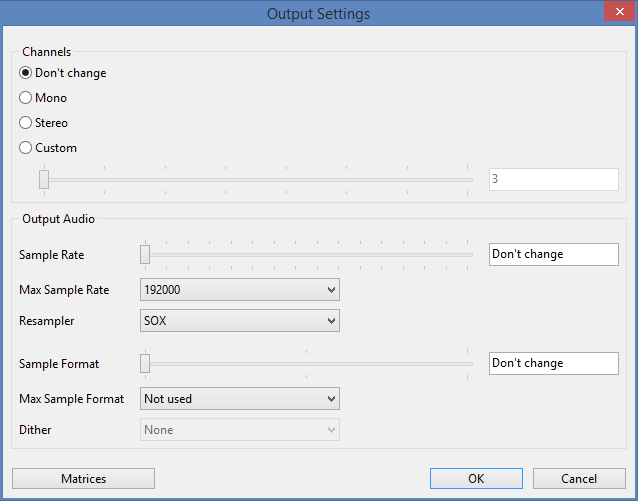Click the Sample Rate slider thumb
Screen dimensions: 638x501
(145, 254)
